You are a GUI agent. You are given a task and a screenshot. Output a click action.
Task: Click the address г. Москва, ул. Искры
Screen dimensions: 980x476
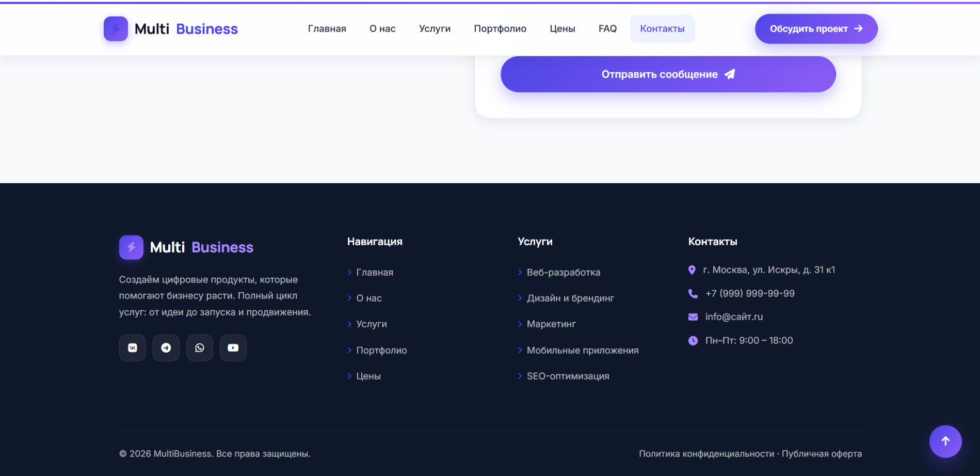point(769,270)
